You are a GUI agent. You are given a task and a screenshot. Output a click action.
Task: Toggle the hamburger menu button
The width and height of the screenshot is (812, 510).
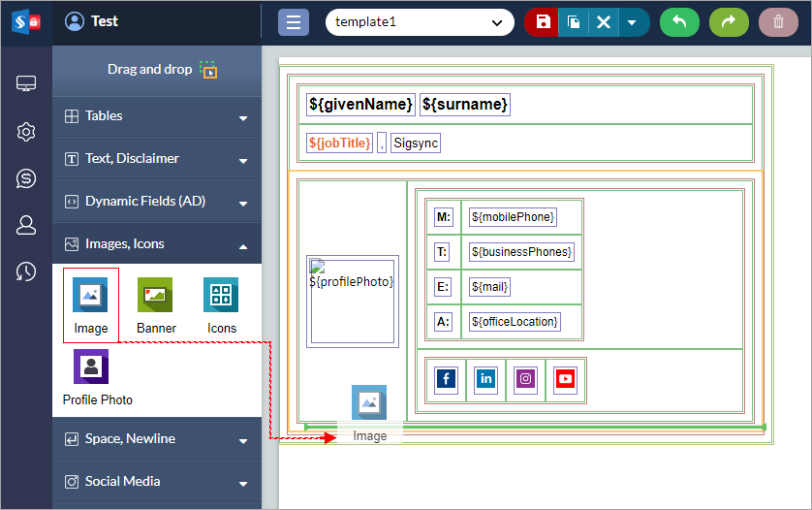pyautogui.click(x=294, y=21)
